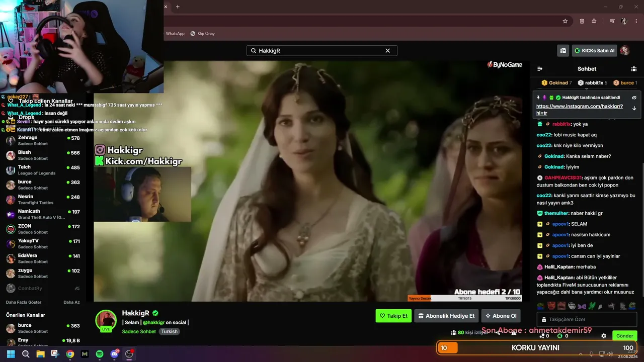Open Eray in recommended channels
The image size is (644, 362).
(43, 342)
